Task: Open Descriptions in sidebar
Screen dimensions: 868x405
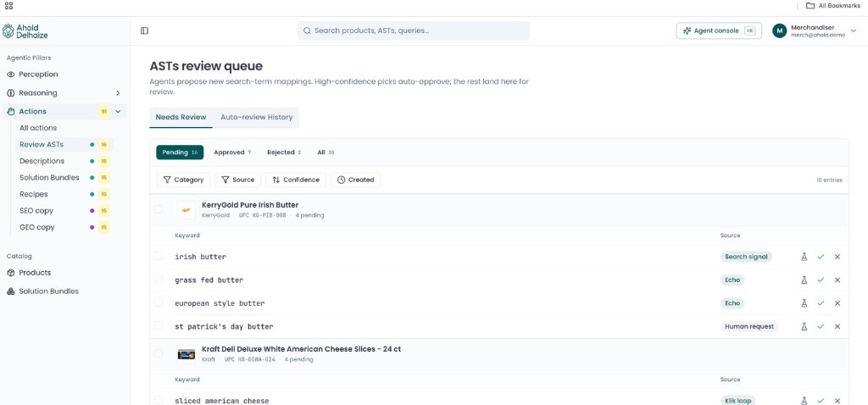Action: (x=64, y=161)
